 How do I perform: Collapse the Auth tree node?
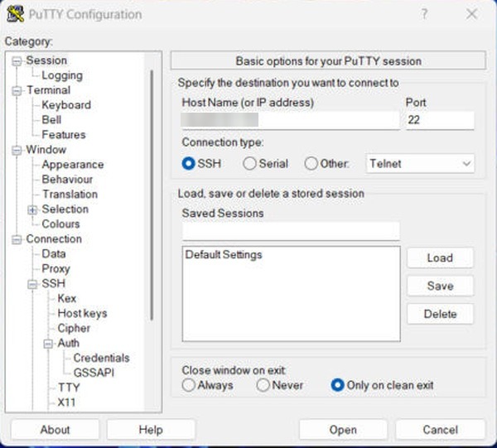click(48, 344)
